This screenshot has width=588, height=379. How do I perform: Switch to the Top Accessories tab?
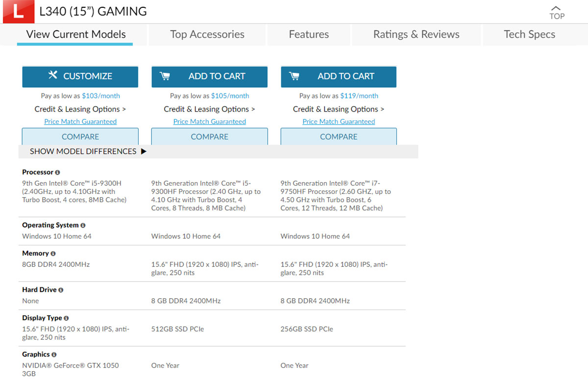[207, 34]
